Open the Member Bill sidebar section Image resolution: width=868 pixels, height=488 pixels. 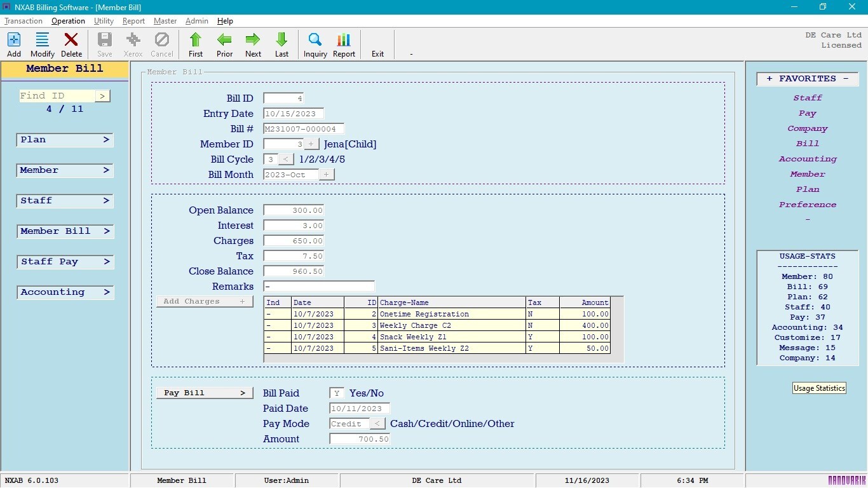(65, 231)
